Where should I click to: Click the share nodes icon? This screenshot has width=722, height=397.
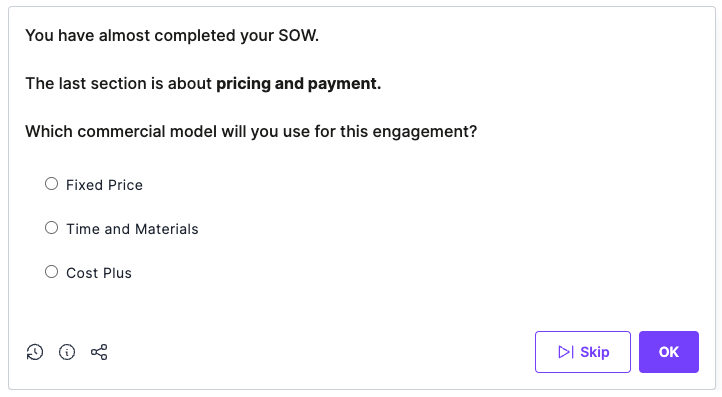coord(99,352)
